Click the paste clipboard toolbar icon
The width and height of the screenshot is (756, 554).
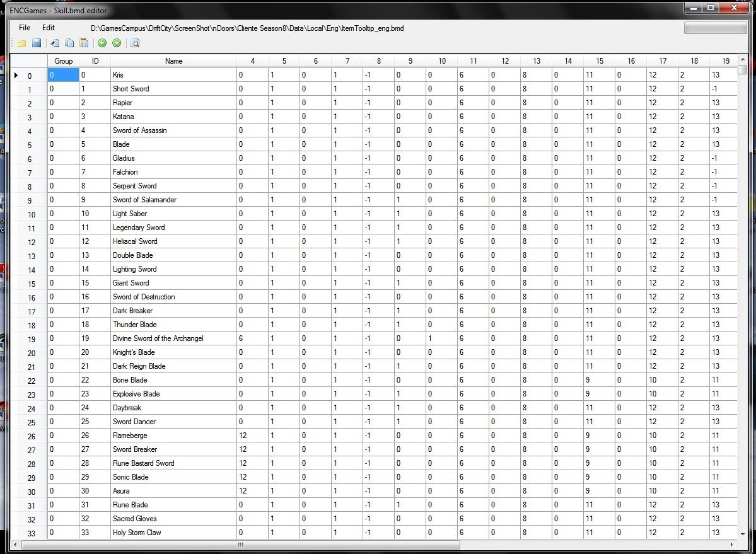coord(84,43)
